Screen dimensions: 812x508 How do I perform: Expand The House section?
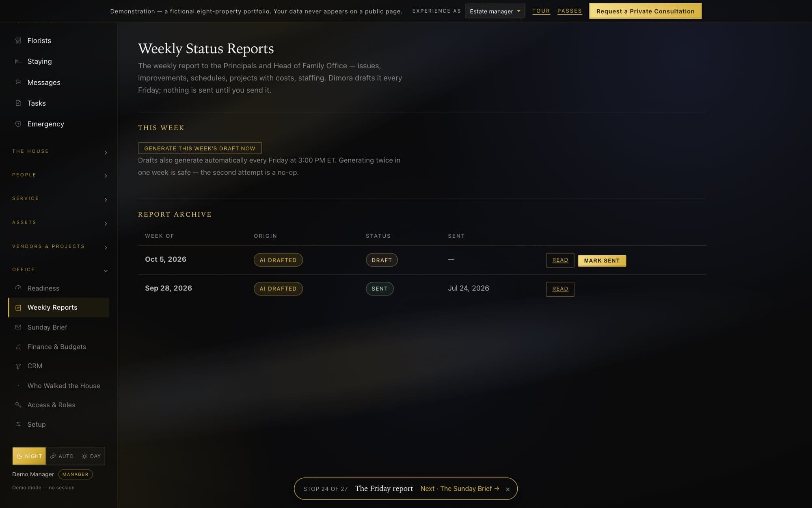[x=60, y=152]
